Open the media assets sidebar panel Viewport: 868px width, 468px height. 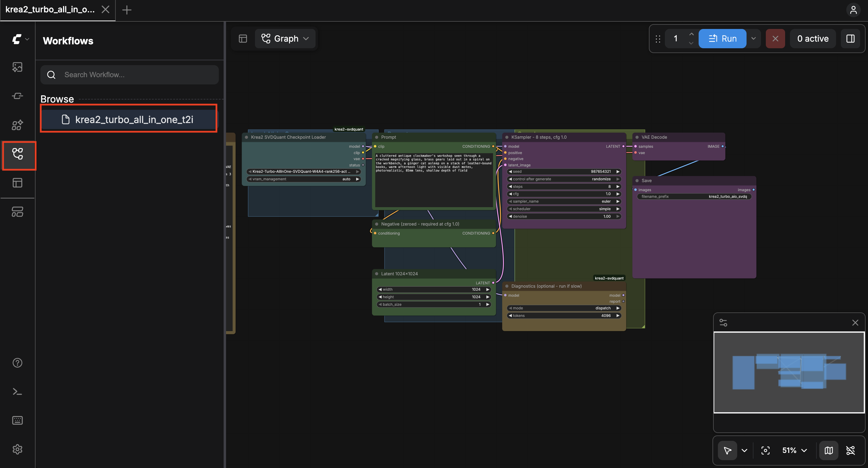click(x=17, y=67)
